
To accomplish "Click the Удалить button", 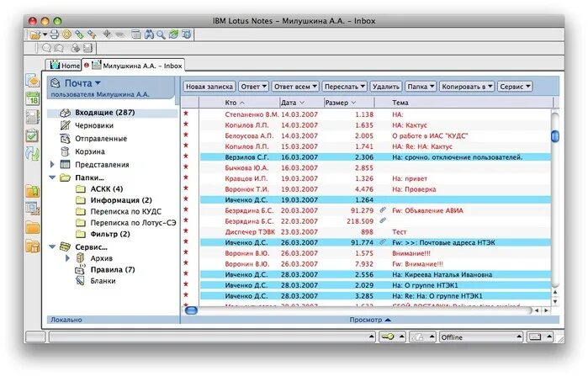I will pos(385,87).
